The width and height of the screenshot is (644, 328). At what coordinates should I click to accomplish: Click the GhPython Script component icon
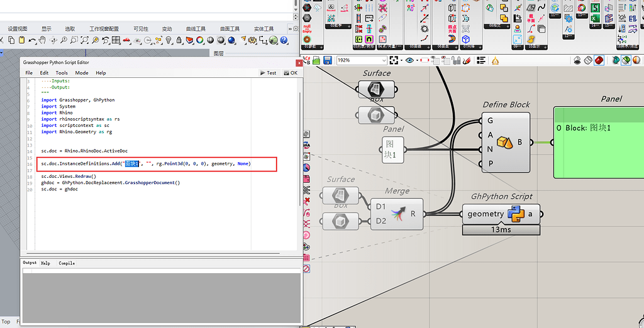pos(516,214)
